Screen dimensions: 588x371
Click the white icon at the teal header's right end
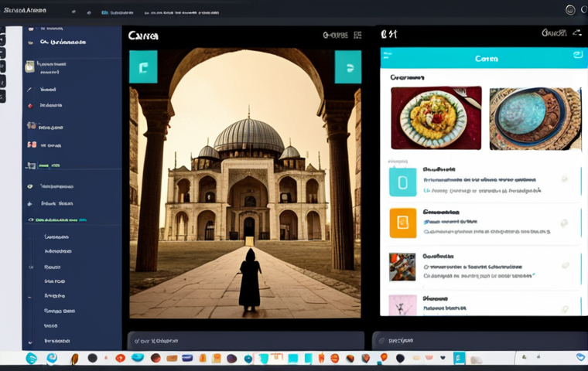[578, 55]
